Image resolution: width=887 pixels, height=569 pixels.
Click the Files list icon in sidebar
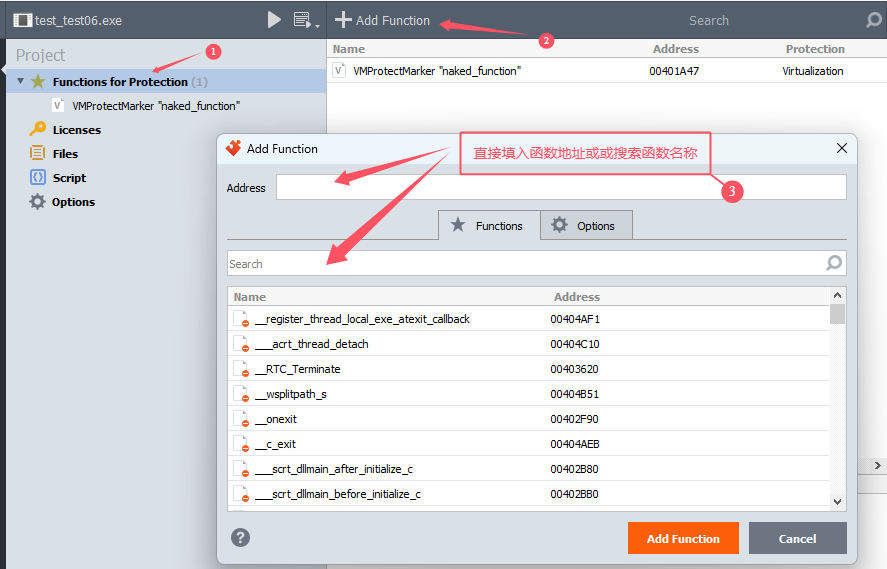pos(37,153)
